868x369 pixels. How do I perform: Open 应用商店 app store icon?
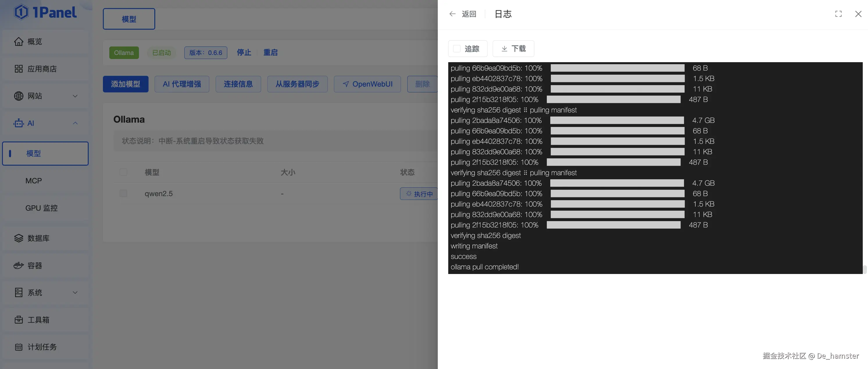pyautogui.click(x=19, y=69)
